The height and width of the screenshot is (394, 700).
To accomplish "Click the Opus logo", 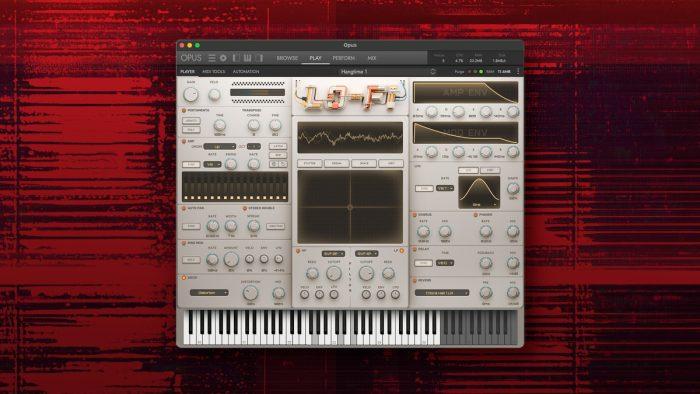I will coord(191,58).
